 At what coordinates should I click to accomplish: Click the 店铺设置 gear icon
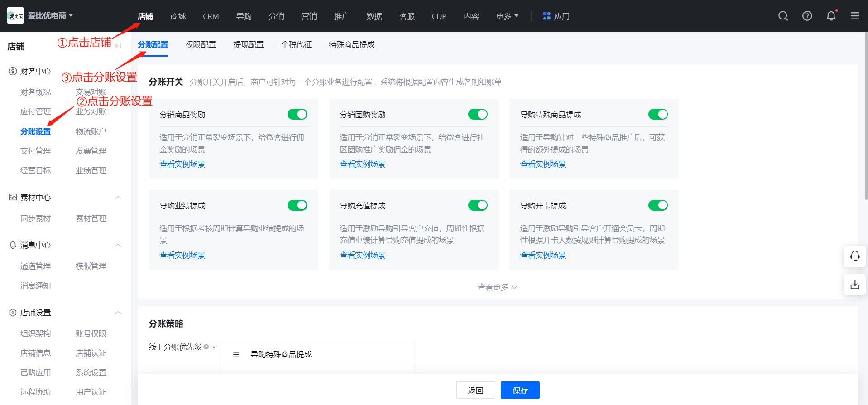(13, 313)
